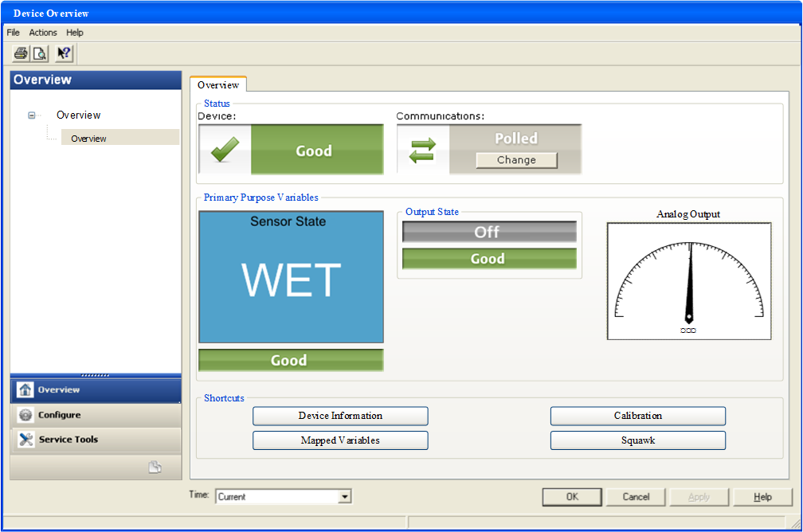The height and width of the screenshot is (532, 803).
Task: Switch to the Overview tab
Action: pos(218,84)
